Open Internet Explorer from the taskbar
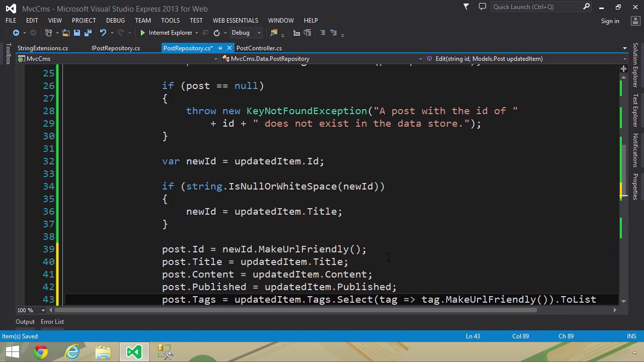The height and width of the screenshot is (362, 644). (72, 351)
